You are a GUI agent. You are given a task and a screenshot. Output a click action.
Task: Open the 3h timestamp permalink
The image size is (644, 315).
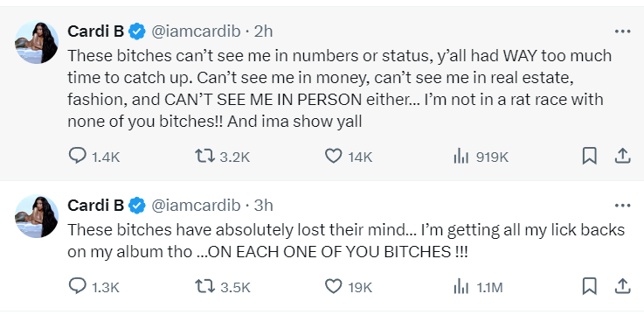263,206
